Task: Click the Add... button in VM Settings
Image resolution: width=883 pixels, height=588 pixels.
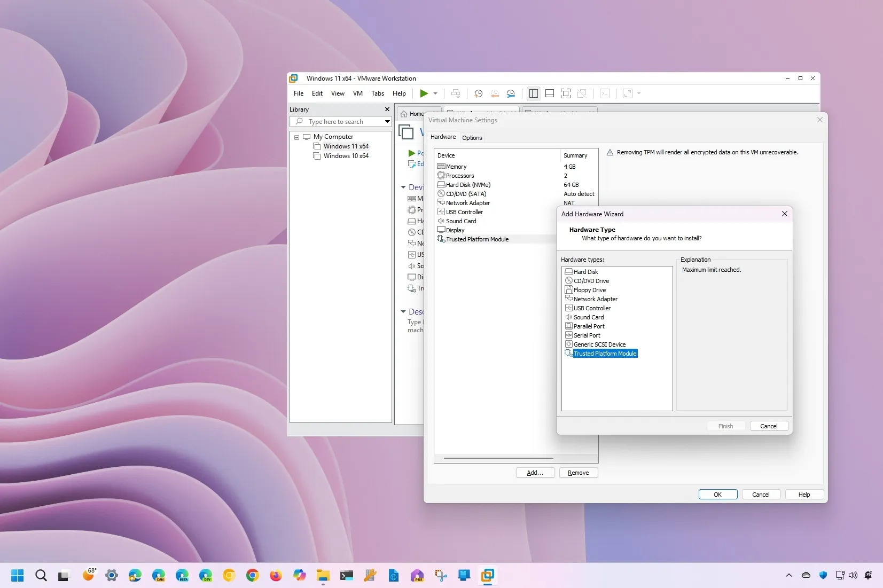Action: coord(535,473)
